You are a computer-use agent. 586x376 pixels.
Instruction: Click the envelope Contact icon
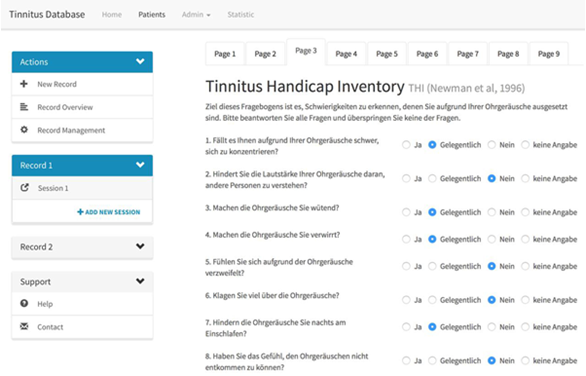pos(24,326)
